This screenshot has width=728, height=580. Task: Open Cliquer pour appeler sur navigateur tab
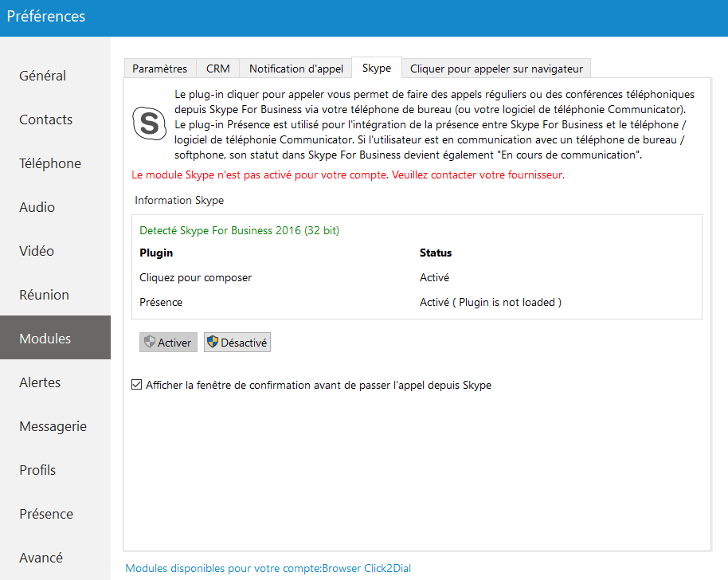pyautogui.click(x=496, y=69)
